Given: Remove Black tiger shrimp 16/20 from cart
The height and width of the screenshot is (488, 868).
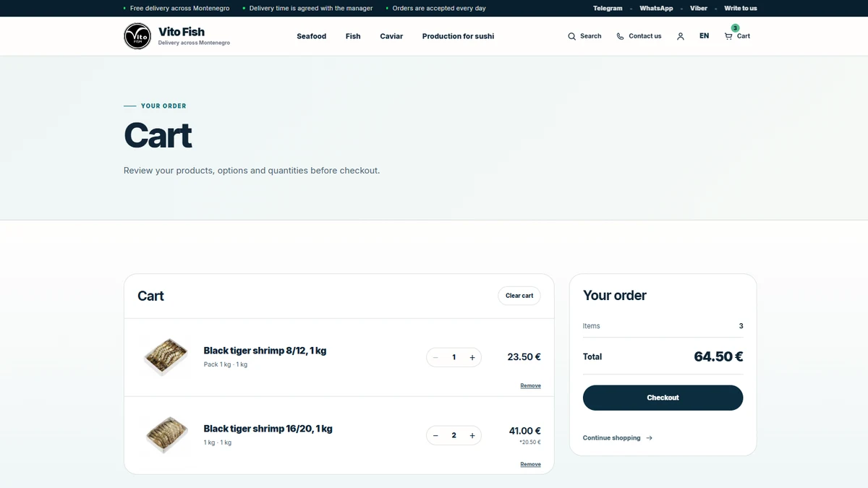Looking at the screenshot, I should [x=531, y=464].
